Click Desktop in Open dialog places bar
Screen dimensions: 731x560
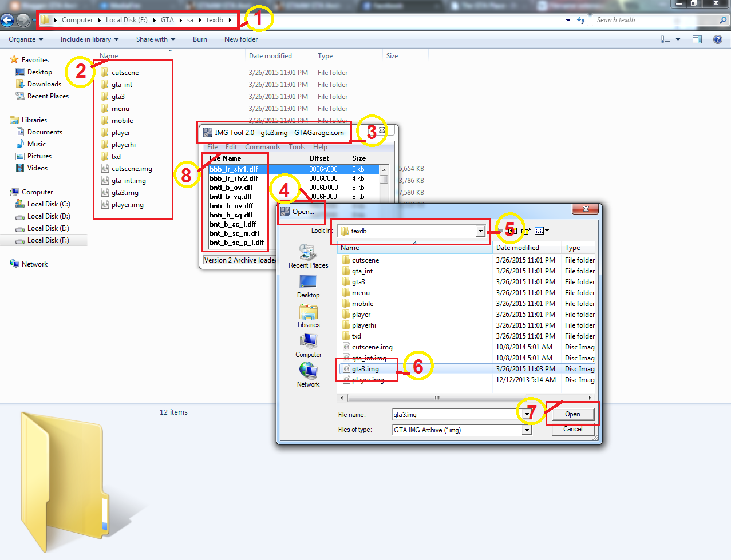[x=308, y=286]
